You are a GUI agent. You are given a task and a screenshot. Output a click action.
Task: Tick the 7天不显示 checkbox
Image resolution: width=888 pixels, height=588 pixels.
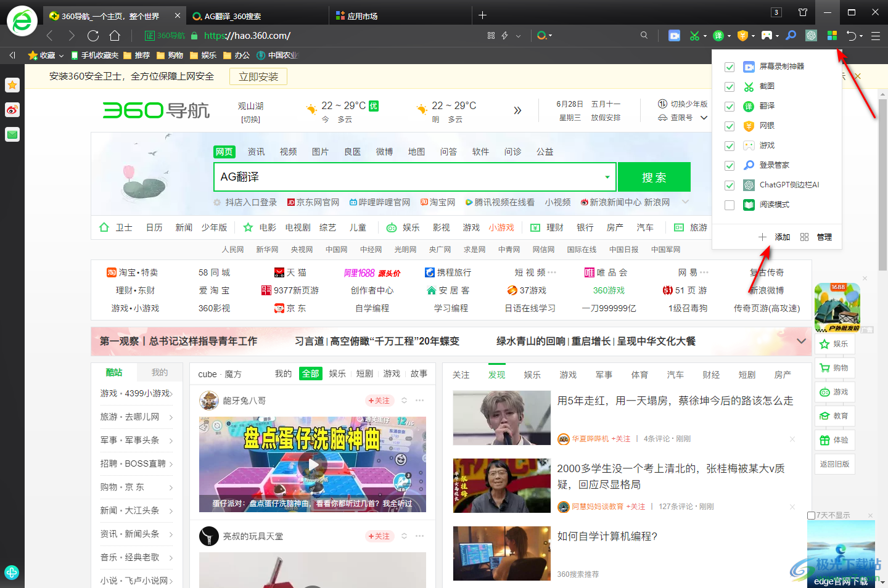point(812,515)
